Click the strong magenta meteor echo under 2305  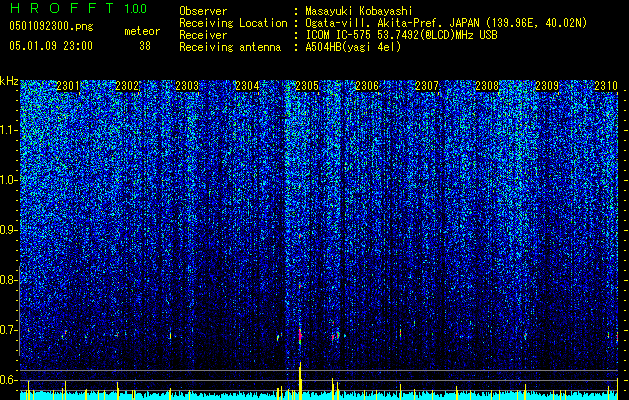300,335
